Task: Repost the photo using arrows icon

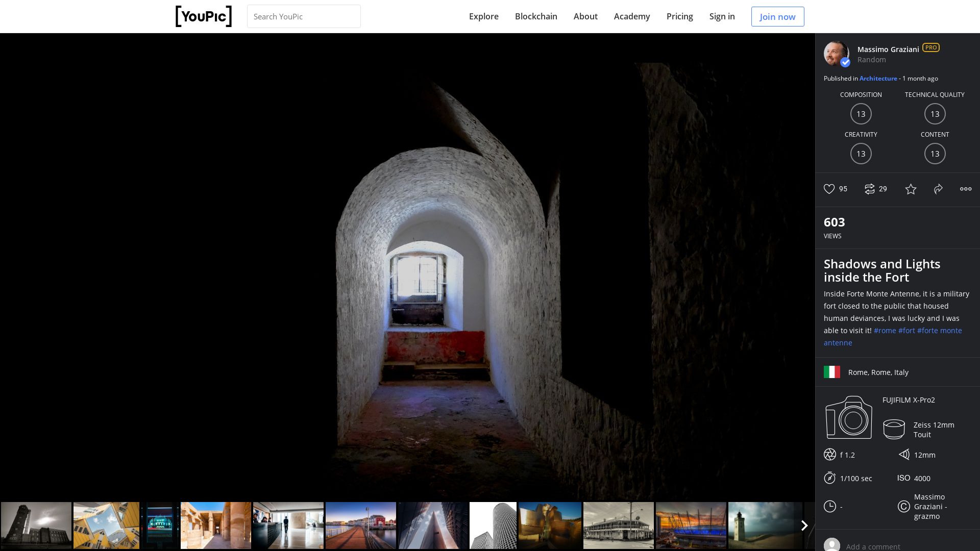Action: 869,189
